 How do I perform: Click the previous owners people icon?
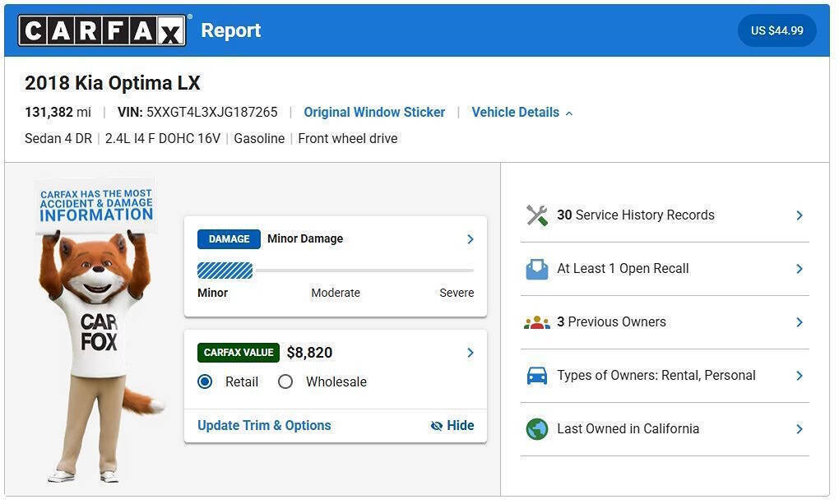536,322
